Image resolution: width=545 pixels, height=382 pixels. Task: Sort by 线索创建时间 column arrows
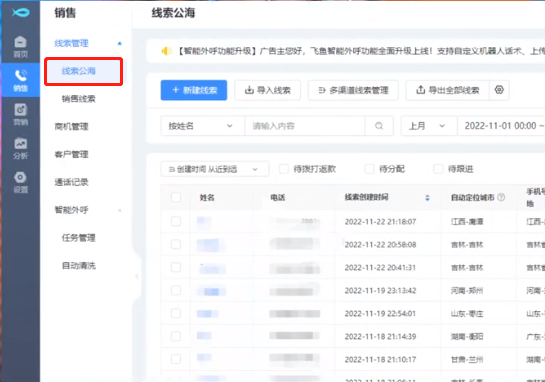(x=427, y=198)
